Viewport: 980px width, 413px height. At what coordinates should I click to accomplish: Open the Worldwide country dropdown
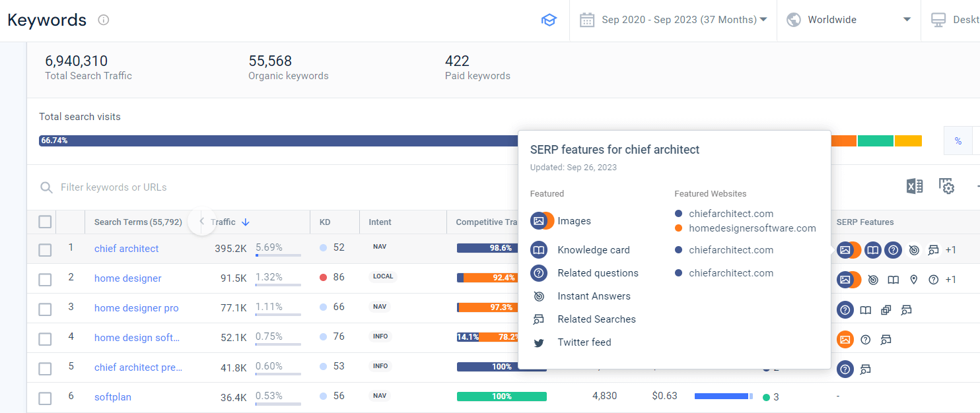849,20
